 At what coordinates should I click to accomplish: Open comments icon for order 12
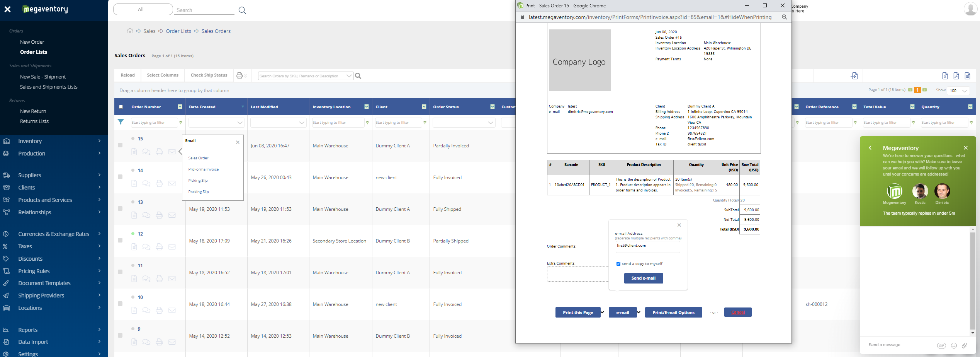click(146, 247)
